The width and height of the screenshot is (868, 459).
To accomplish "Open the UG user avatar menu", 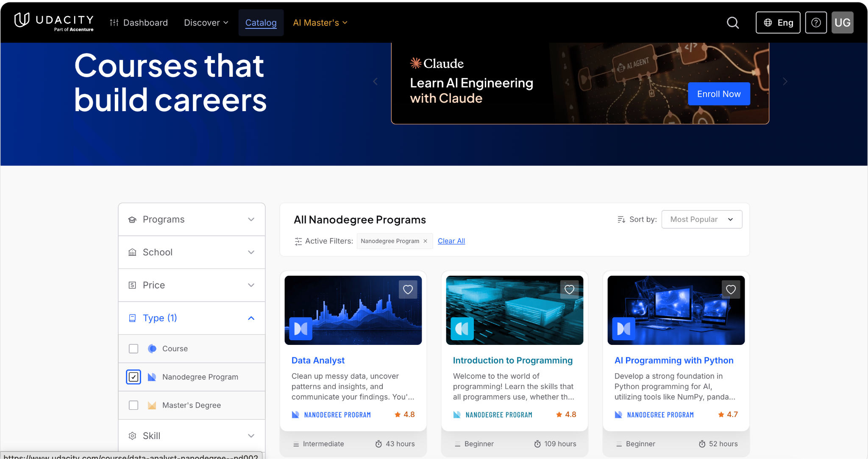I will click(843, 22).
